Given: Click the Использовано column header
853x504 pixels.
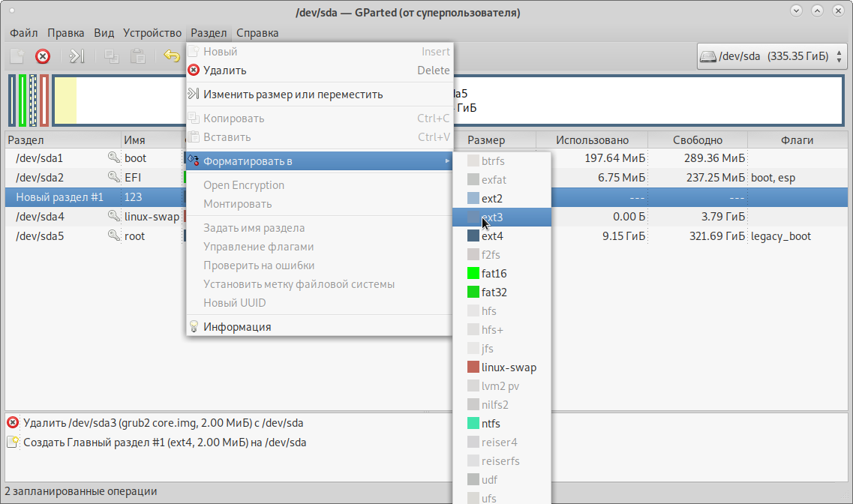Looking at the screenshot, I should [x=592, y=139].
